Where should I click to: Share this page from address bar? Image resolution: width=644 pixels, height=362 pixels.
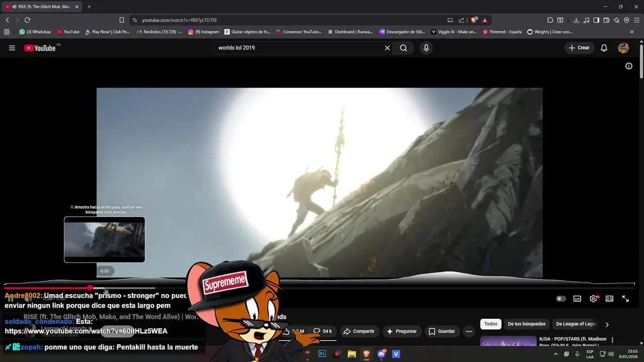coord(461,20)
